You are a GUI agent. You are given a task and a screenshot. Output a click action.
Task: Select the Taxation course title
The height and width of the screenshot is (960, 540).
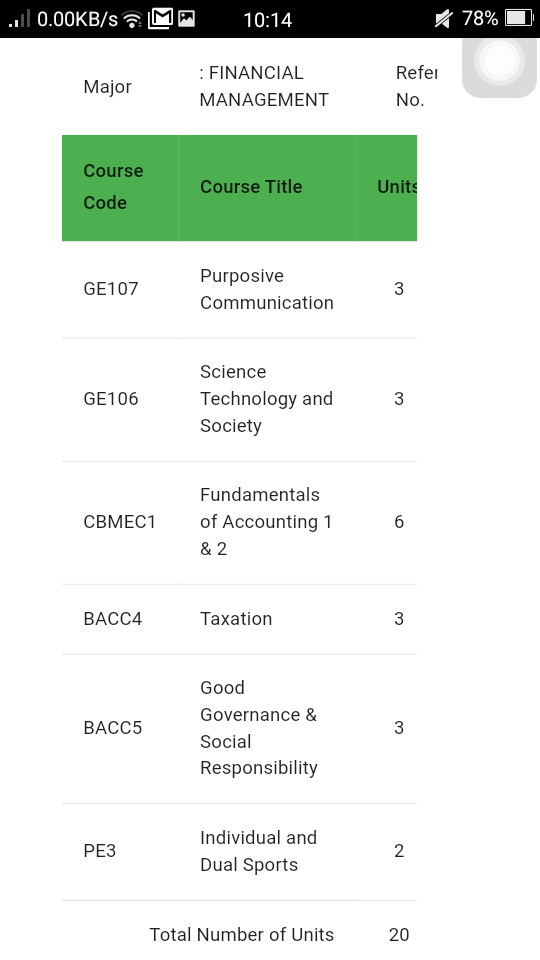236,619
